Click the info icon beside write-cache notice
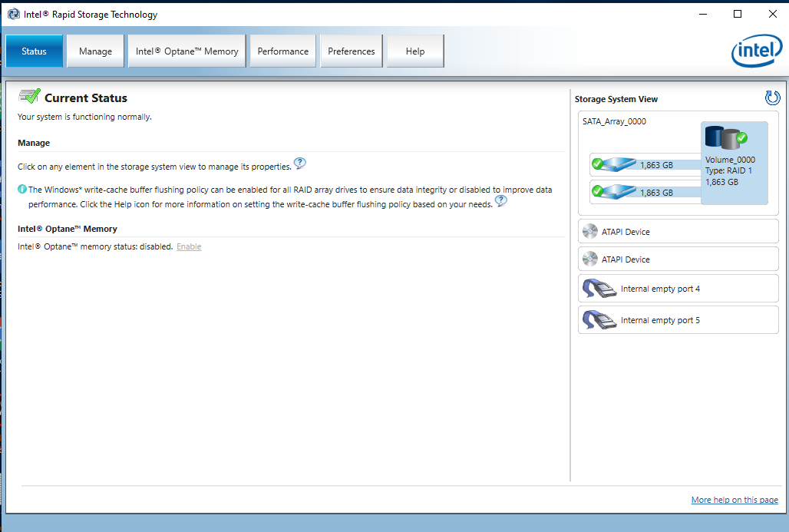 pyautogui.click(x=22, y=190)
